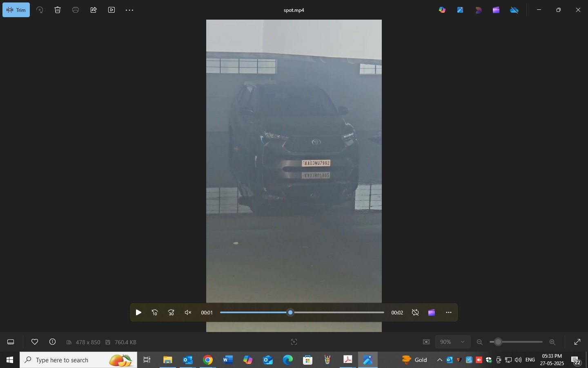Skip forward 30 seconds
Image resolution: width=588 pixels, height=368 pixels.
tap(171, 312)
